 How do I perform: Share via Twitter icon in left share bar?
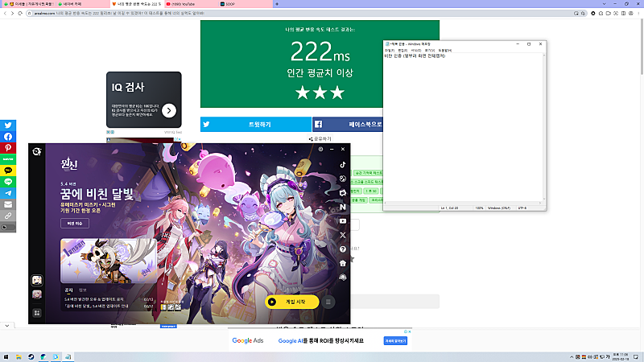point(8,125)
